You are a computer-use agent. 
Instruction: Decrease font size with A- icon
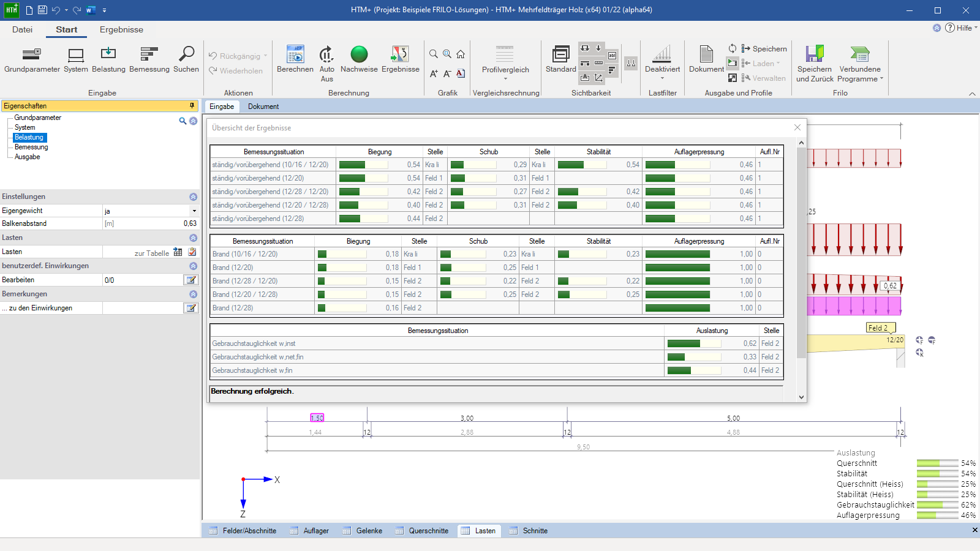[x=447, y=73]
